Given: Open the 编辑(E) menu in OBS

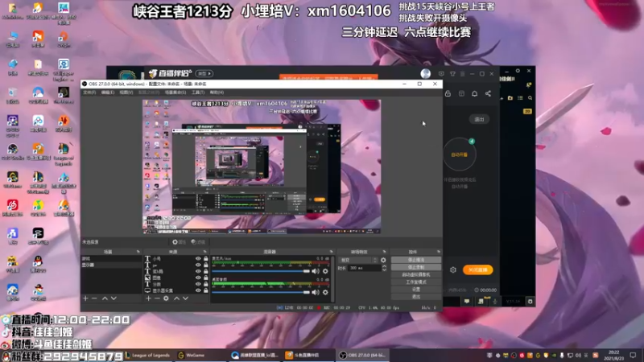Looking at the screenshot, I should point(108,93).
